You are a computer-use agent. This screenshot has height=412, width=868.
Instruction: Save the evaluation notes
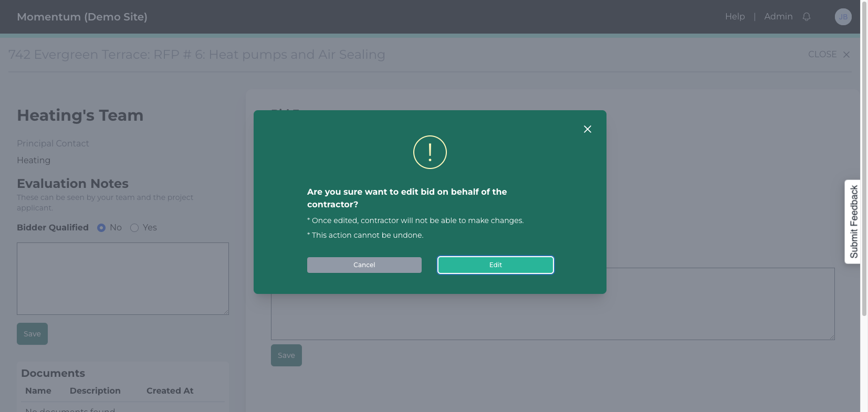(x=32, y=334)
